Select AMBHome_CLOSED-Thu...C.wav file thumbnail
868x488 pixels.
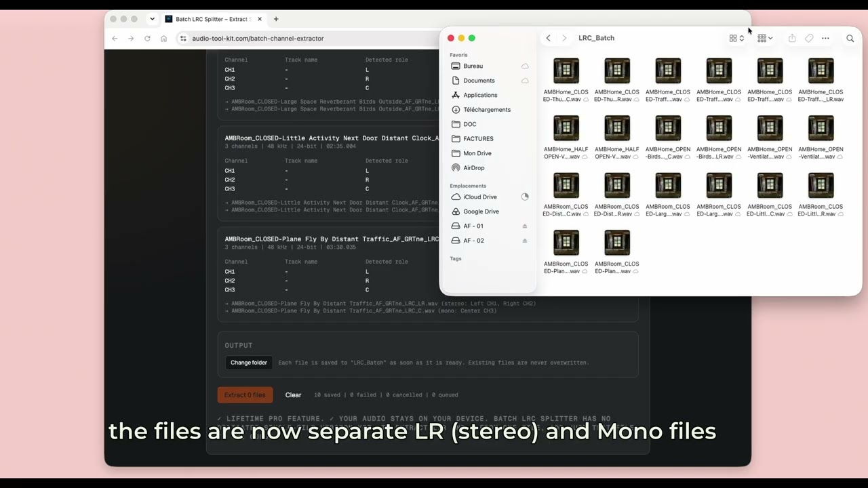pyautogui.click(x=566, y=70)
